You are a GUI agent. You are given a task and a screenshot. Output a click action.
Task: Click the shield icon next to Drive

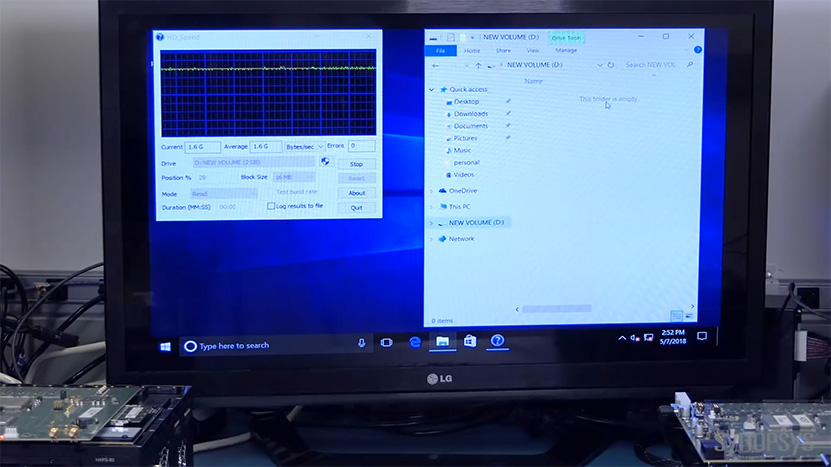326,161
